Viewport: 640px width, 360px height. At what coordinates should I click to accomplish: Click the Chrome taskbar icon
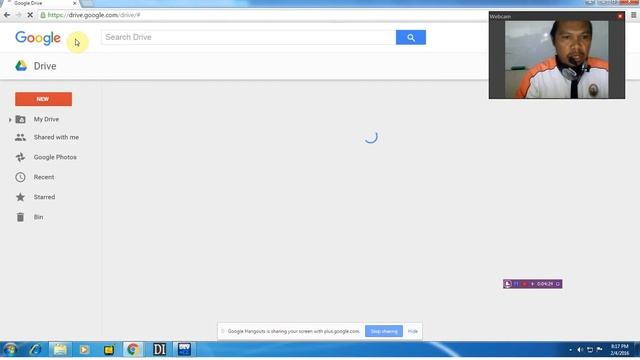(x=133, y=349)
